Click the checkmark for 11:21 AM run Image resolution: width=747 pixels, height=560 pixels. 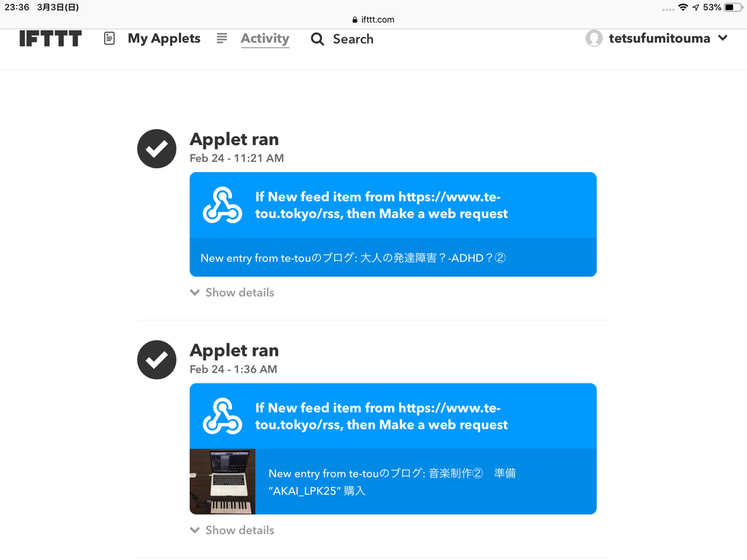pyautogui.click(x=157, y=149)
